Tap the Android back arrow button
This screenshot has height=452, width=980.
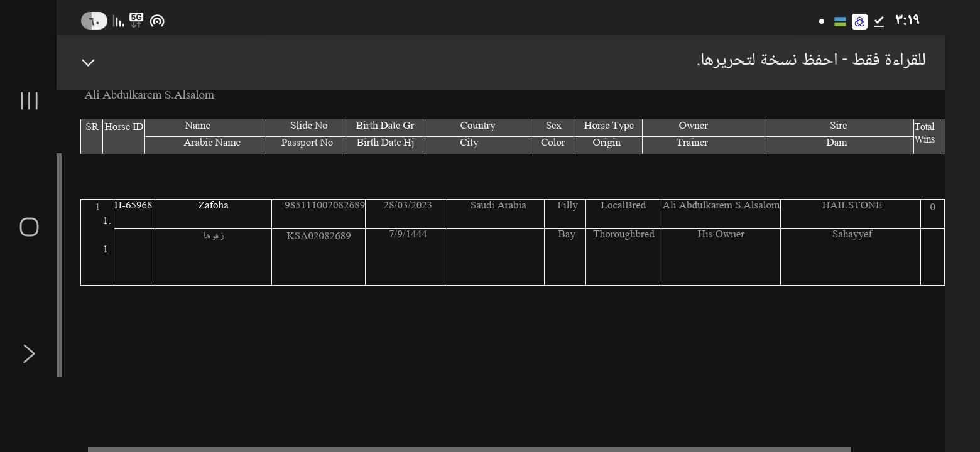click(29, 353)
